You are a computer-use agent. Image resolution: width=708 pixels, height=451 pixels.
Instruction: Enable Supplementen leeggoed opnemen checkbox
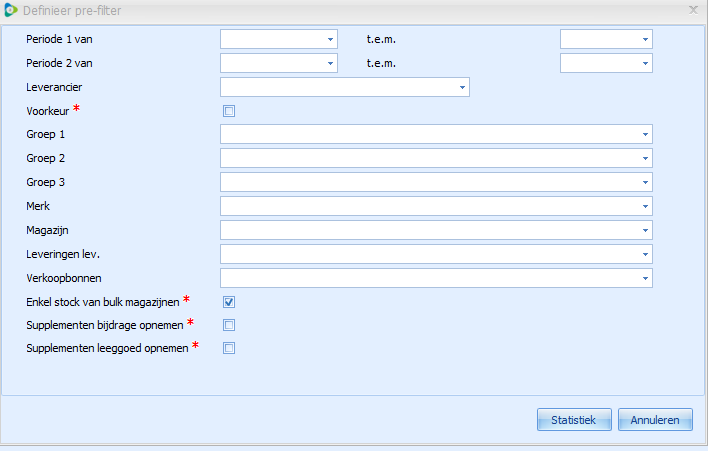point(229,348)
